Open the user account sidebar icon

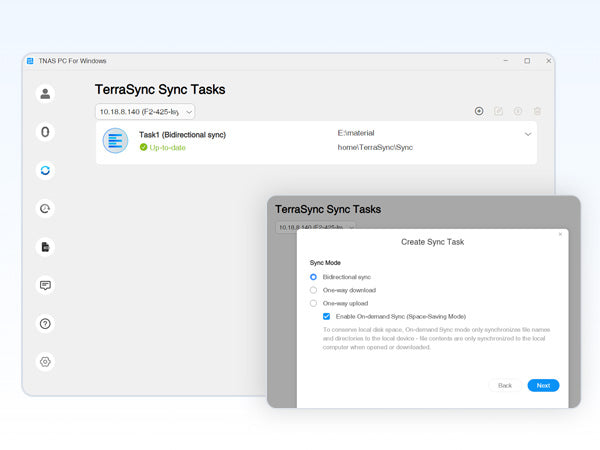45,94
